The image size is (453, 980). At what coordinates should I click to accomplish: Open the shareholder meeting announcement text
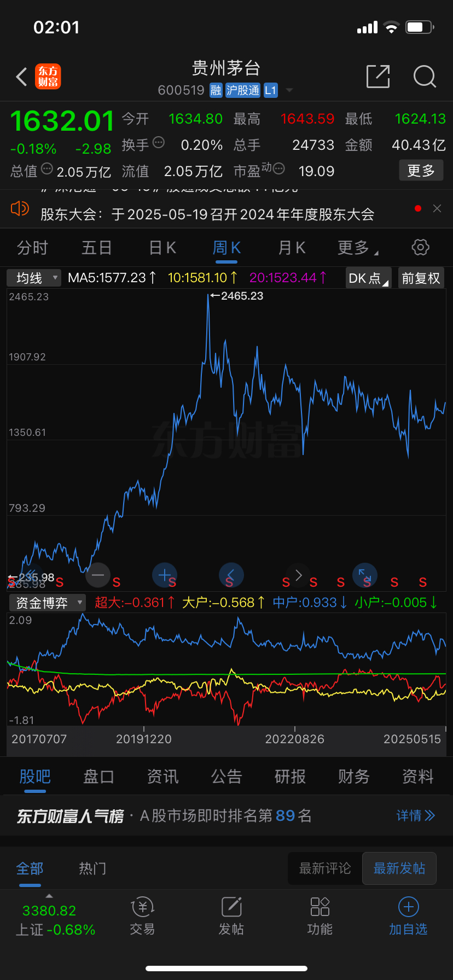207,214
